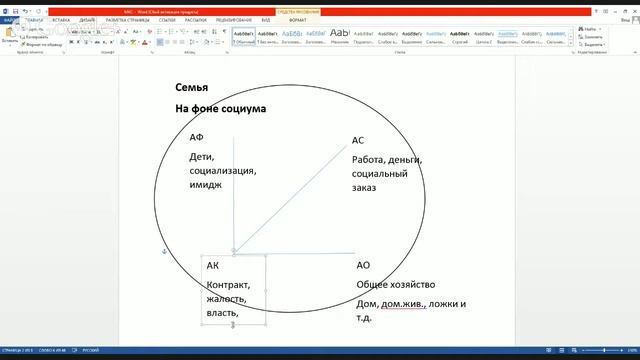Screen dimensions: 640x360
Task: Open the ССЫЛКИ ribbon tab
Action: coord(167,20)
